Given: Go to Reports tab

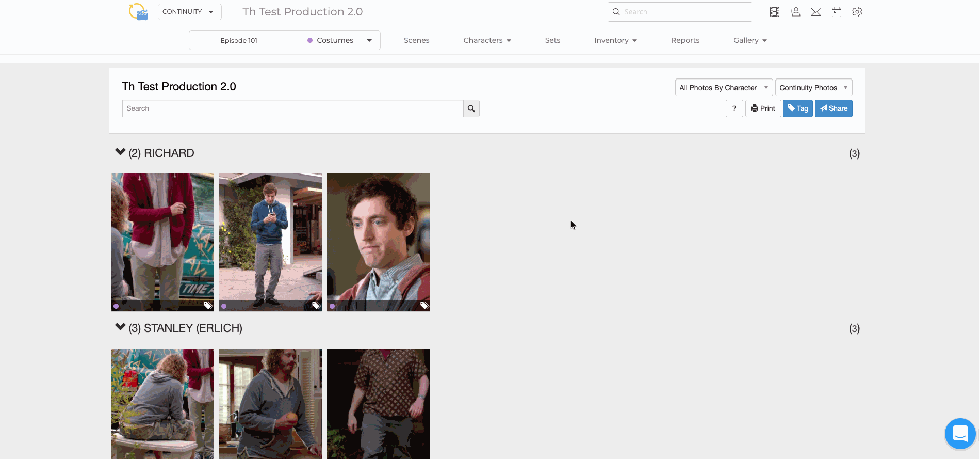Looking at the screenshot, I should click(685, 40).
